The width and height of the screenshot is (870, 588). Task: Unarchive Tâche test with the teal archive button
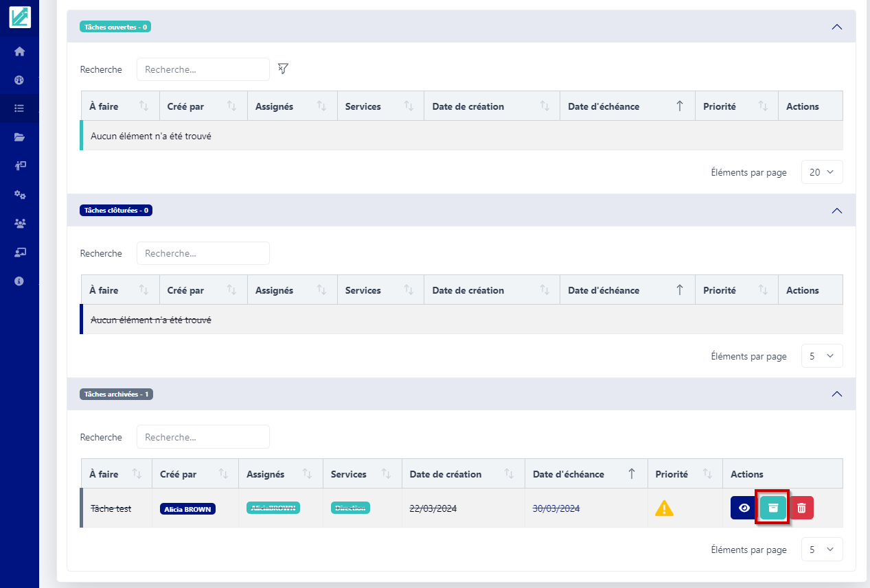point(773,508)
